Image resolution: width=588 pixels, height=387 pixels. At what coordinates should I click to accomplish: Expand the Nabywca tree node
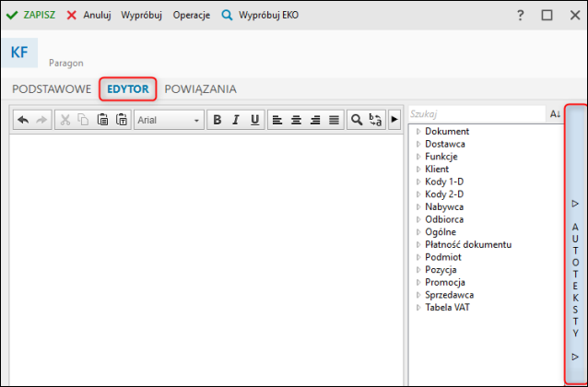418,207
